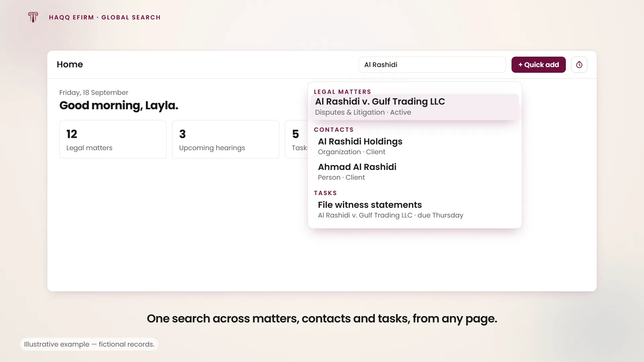
Task: Select Ahmad Al Rashidi contact result
Action: (x=415, y=172)
